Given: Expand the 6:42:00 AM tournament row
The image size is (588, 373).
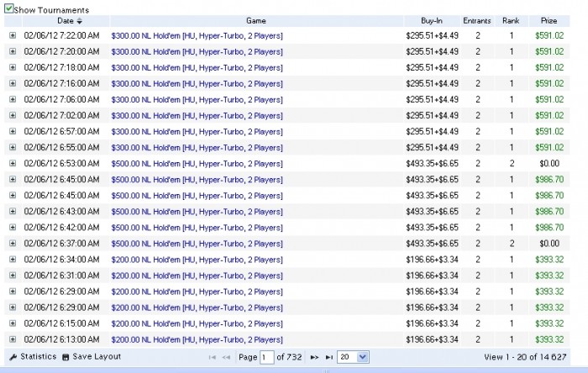Looking at the screenshot, I should 13,227.
